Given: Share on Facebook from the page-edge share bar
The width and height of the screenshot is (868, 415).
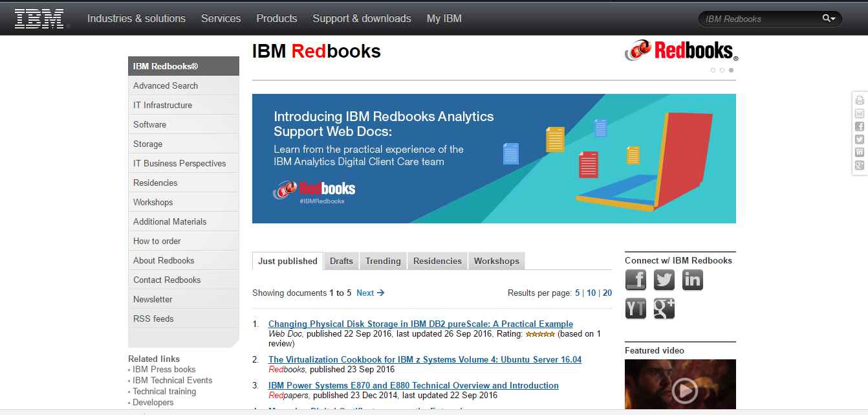Looking at the screenshot, I should tap(860, 126).
